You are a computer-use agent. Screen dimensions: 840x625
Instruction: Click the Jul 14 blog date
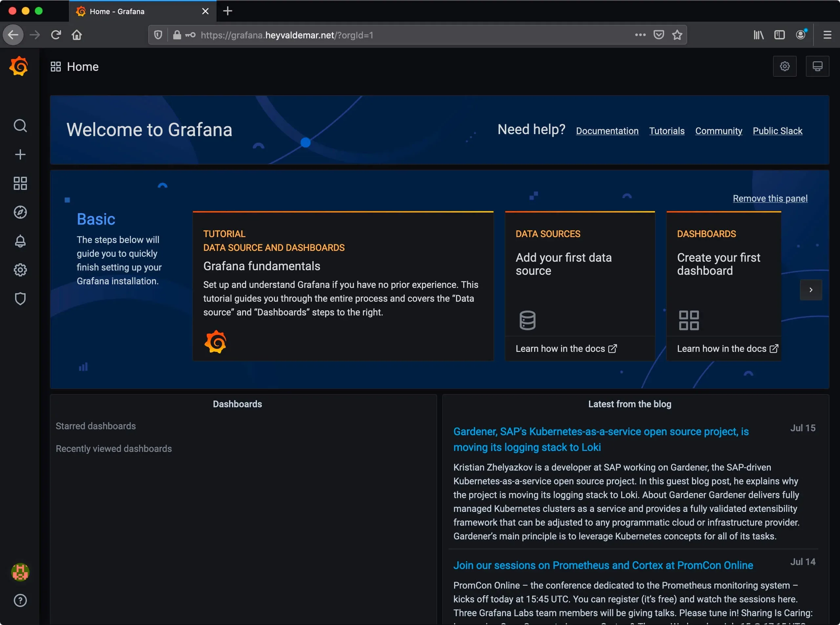803,562
